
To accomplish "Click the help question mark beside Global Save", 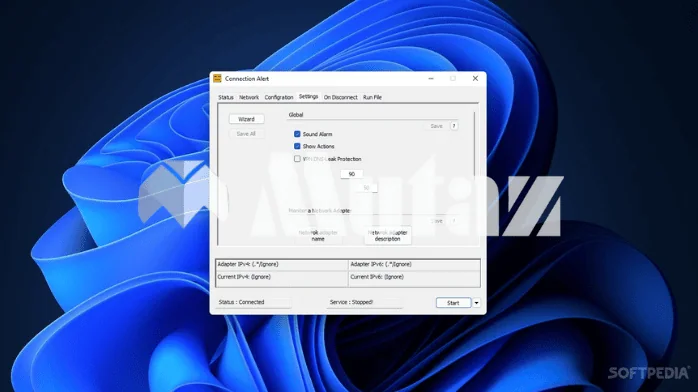I will point(454,126).
